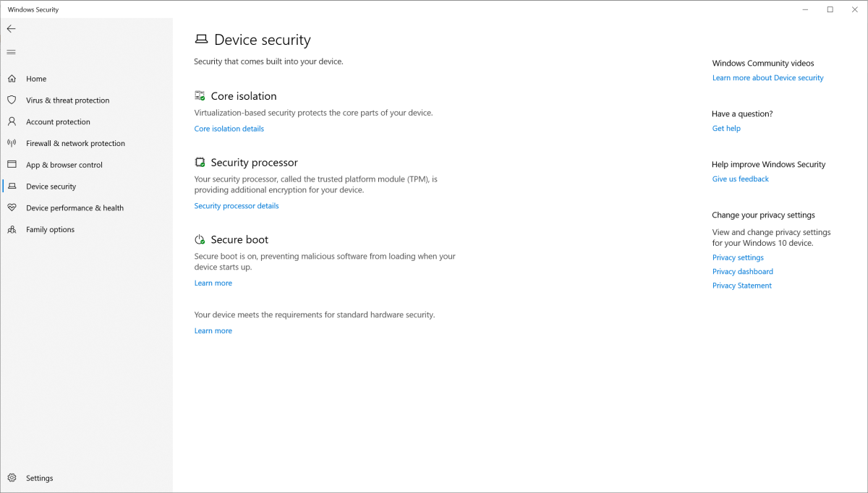Open Family options via its sidebar icon
This screenshot has height=493, width=868.
point(12,229)
